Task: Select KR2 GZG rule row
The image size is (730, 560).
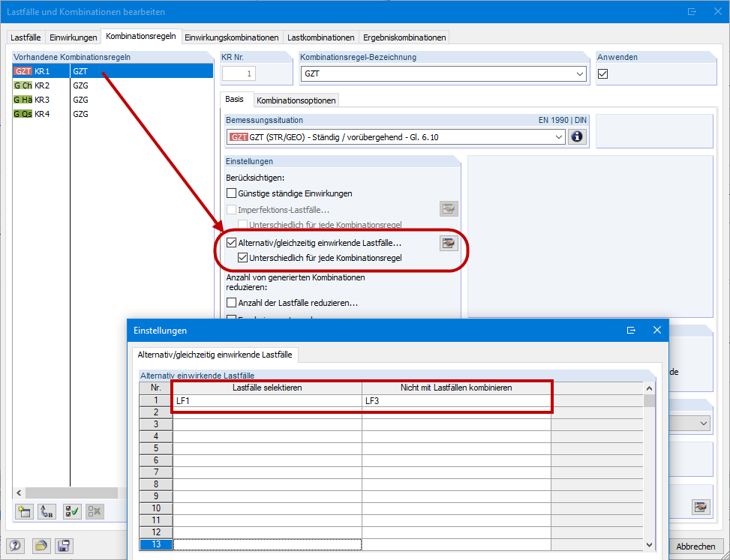Action: 113,85
